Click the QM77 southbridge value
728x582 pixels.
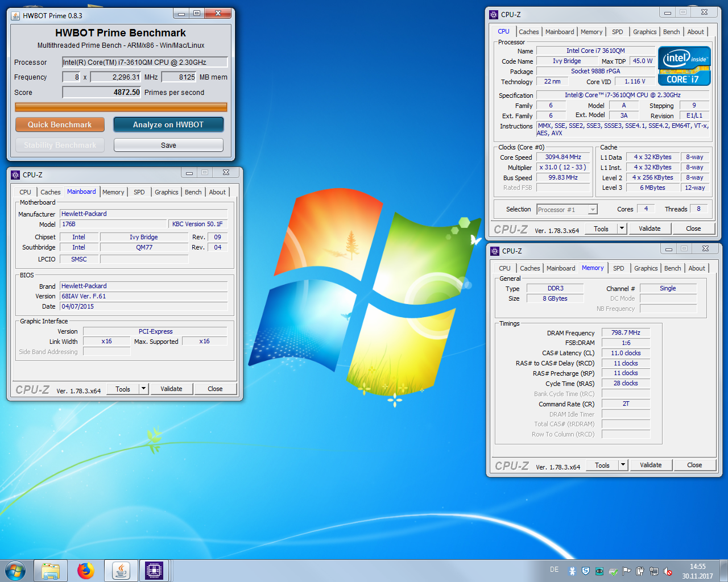pos(144,247)
